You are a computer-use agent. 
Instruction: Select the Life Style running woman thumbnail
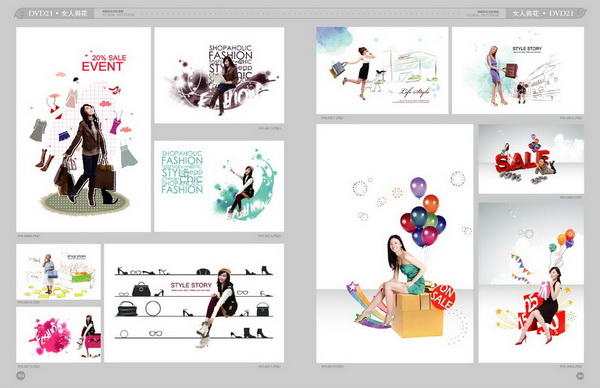tap(382, 70)
